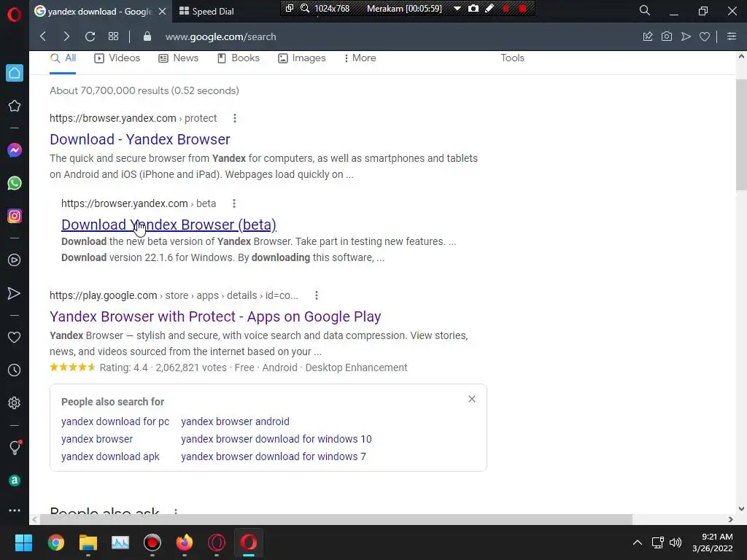Select the News search tab
Screen dimensions: 747x560
coord(178,58)
